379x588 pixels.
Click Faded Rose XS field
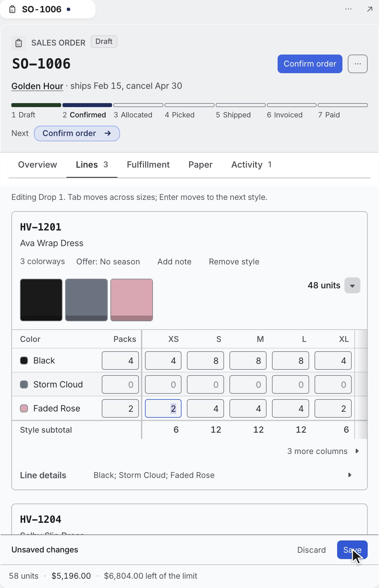point(163,408)
